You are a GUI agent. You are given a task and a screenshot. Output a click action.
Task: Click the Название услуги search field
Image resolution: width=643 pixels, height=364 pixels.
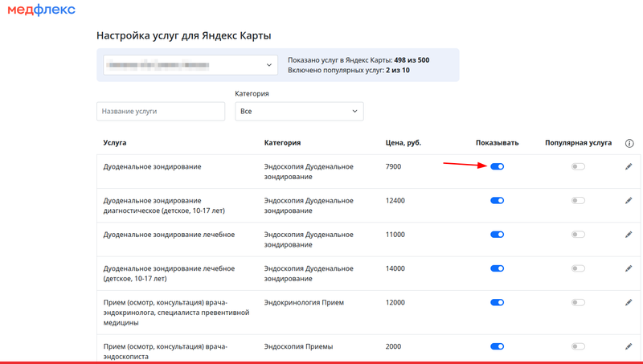(161, 111)
